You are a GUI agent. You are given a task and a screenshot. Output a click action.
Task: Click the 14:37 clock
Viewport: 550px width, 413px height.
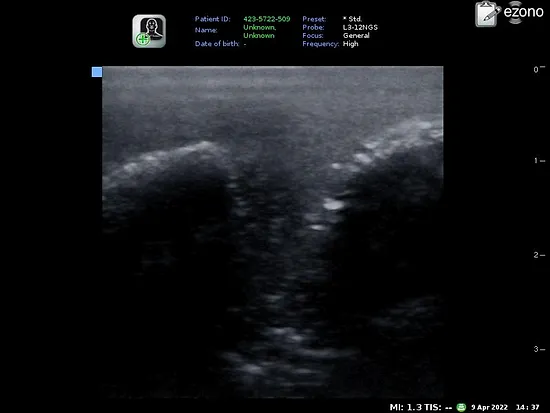tap(527, 407)
